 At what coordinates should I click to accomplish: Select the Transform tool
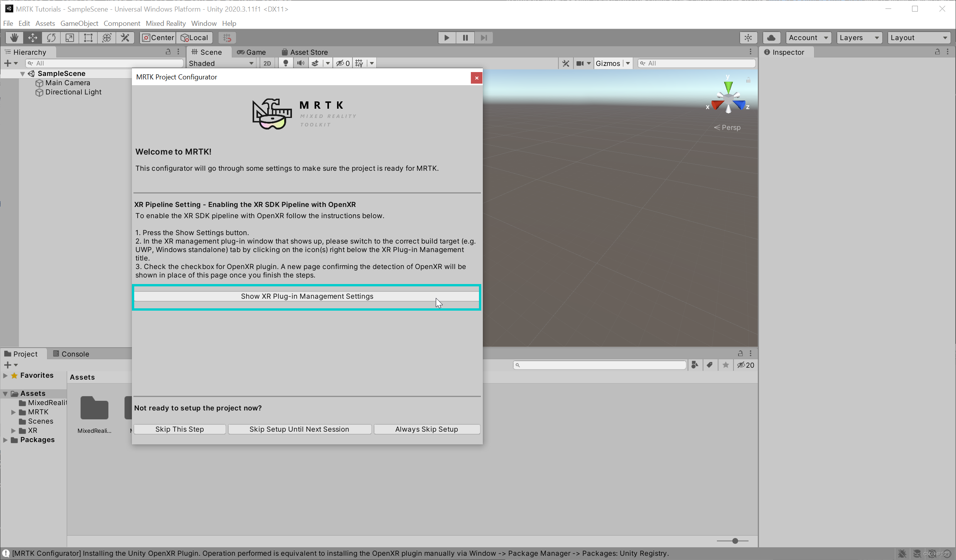pos(107,37)
